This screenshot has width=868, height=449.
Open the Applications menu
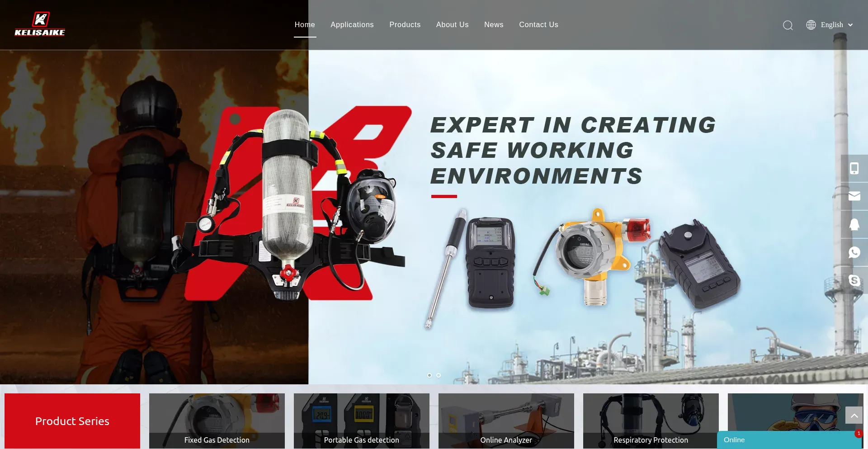[352, 25]
